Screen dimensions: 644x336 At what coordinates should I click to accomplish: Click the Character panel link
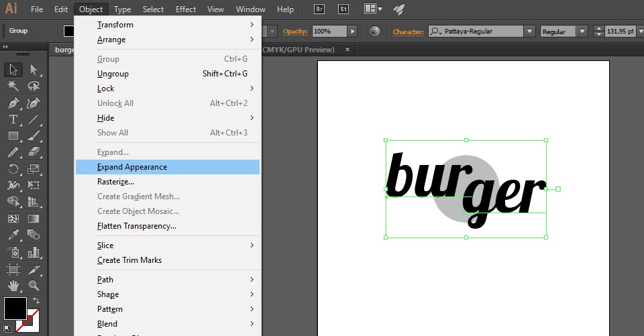[409, 32]
